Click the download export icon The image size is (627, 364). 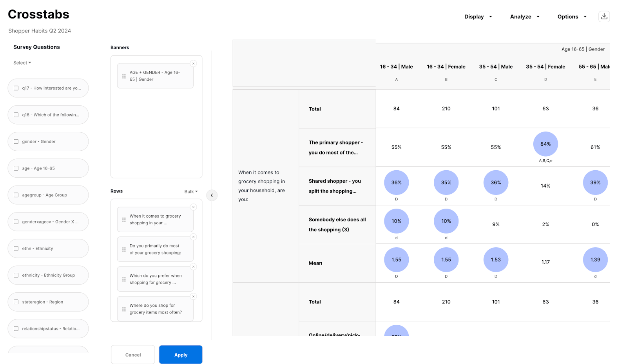pos(604,16)
